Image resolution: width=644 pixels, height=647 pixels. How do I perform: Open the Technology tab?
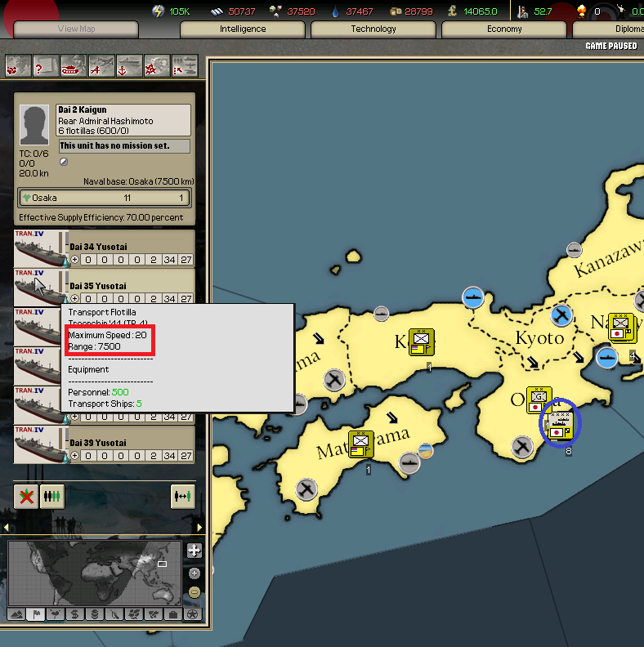tap(373, 29)
